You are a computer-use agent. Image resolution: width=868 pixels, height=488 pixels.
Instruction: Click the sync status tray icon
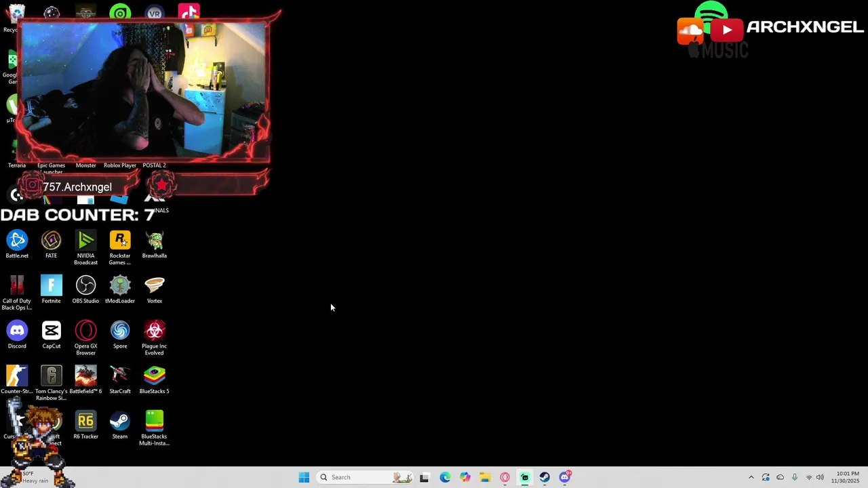pyautogui.click(x=766, y=477)
